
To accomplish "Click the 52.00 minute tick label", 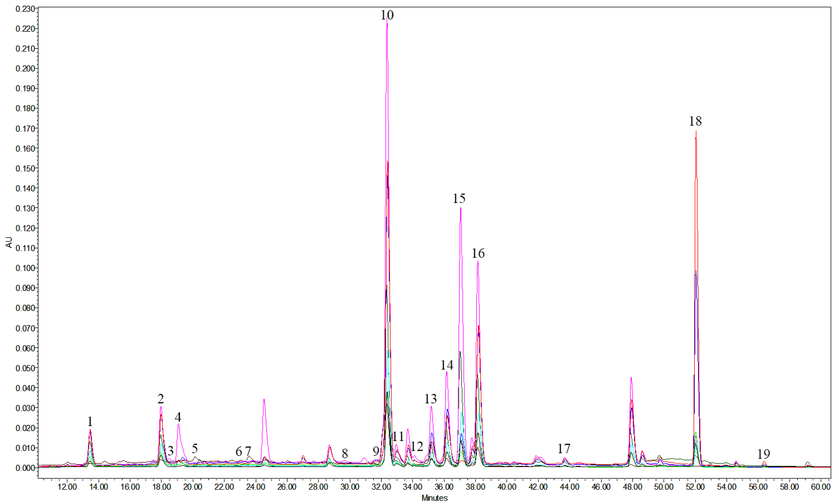I will (x=695, y=487).
